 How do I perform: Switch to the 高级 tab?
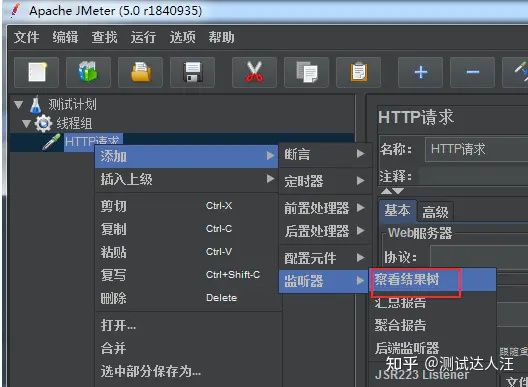click(x=435, y=212)
